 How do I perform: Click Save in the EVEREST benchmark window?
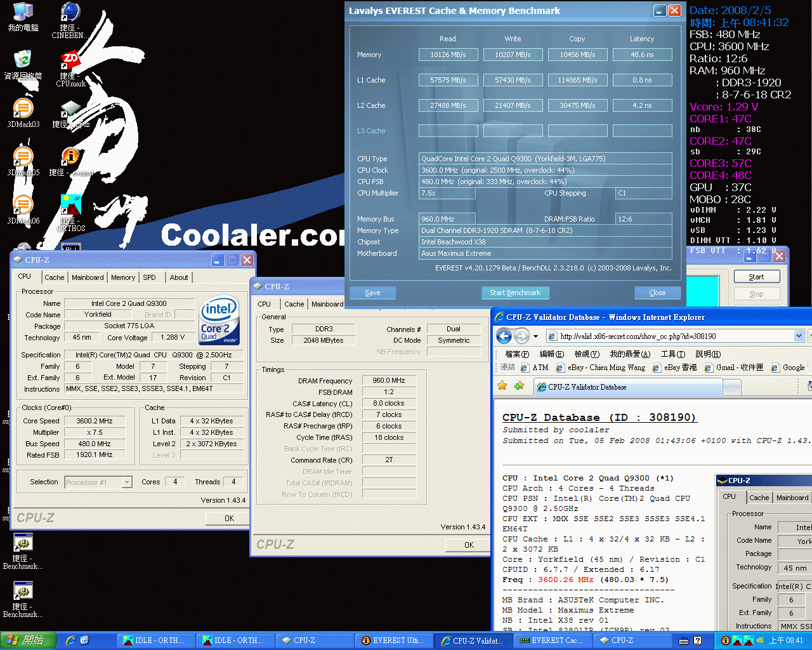pyautogui.click(x=372, y=293)
